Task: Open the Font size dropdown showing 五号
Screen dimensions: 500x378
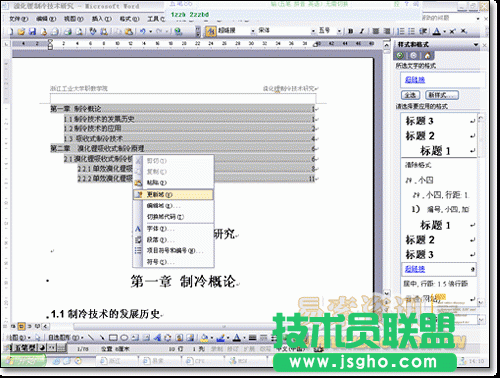Action: 339,31
